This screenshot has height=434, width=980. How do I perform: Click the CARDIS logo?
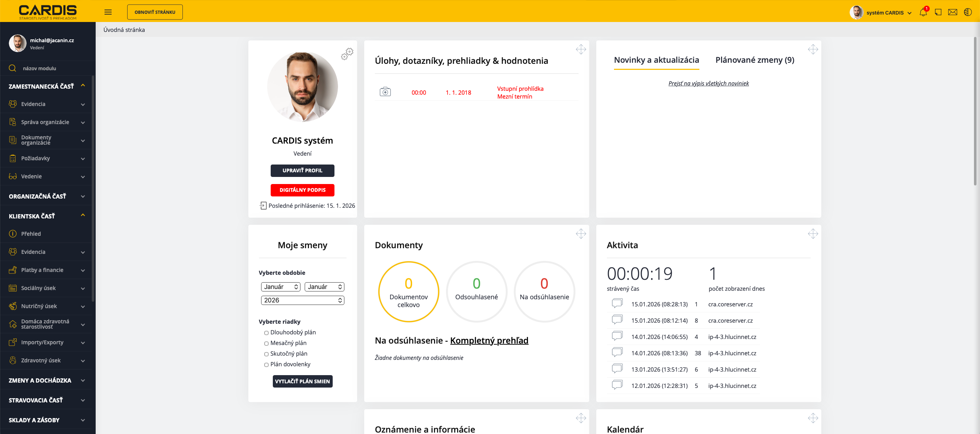pos(48,12)
